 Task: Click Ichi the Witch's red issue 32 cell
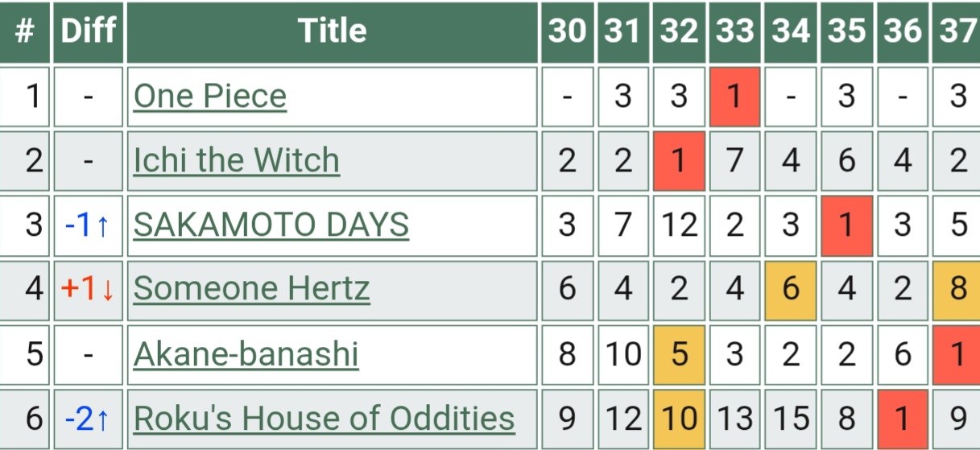coord(679,161)
